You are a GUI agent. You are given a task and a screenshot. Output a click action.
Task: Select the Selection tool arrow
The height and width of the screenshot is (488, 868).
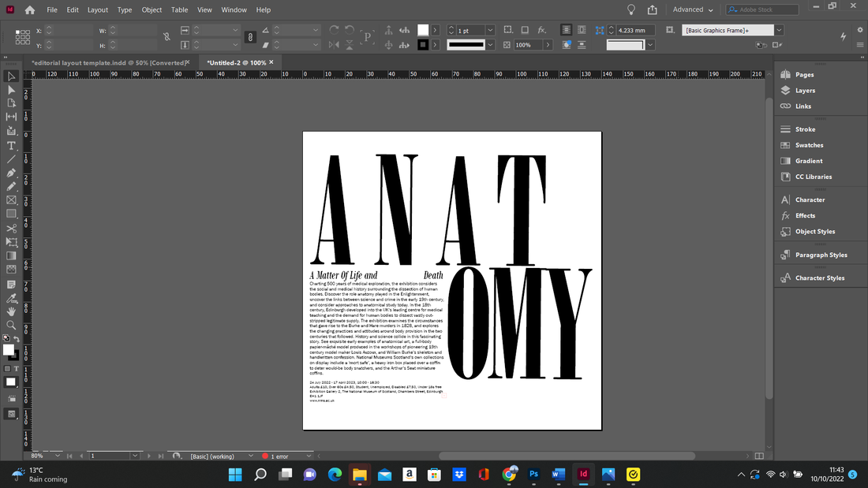(11, 76)
